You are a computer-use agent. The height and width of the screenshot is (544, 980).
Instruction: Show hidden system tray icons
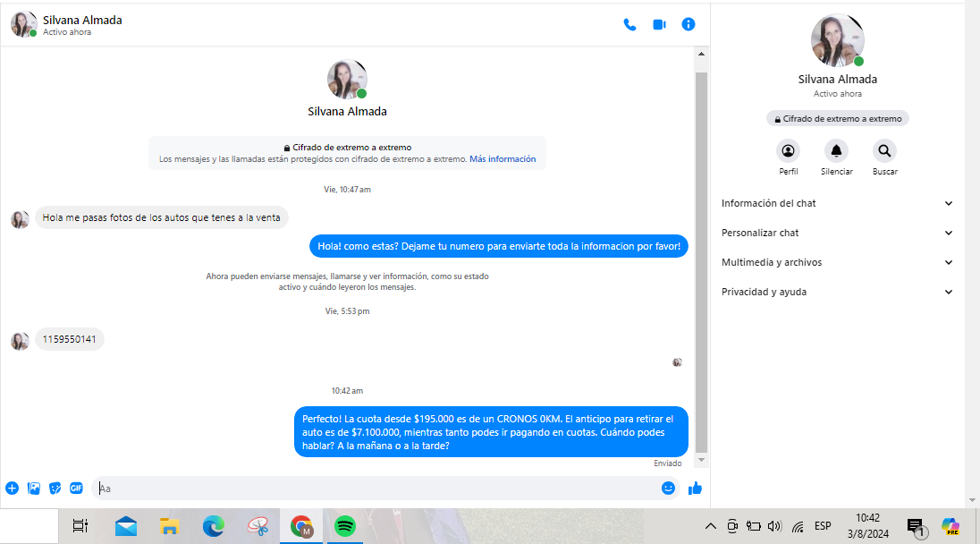711,526
